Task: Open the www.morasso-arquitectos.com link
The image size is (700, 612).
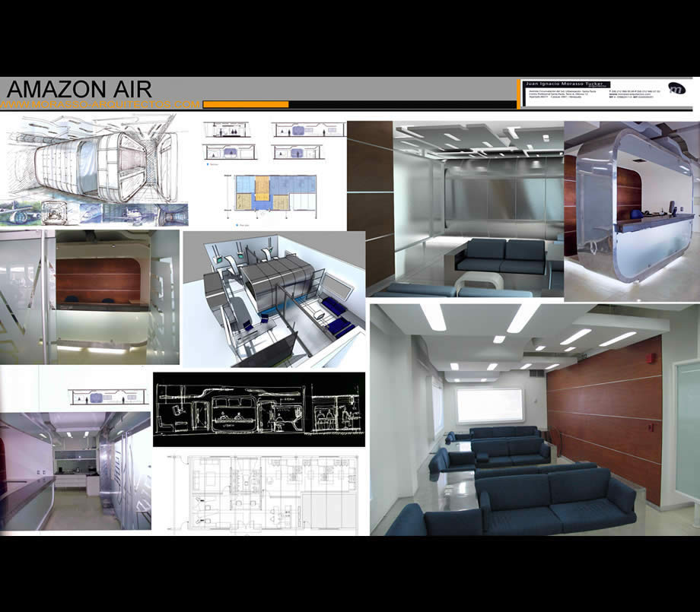Action: click(x=100, y=104)
